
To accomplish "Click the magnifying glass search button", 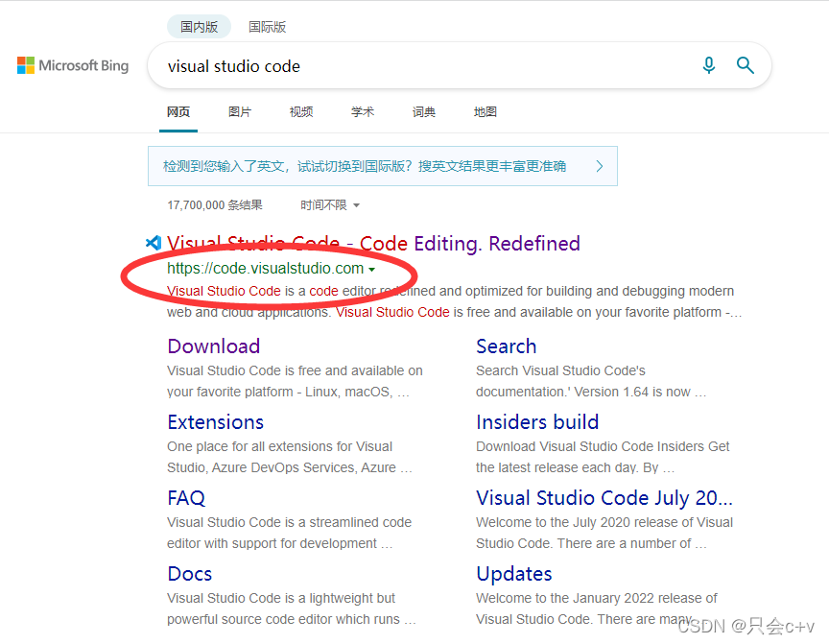I will 745,65.
